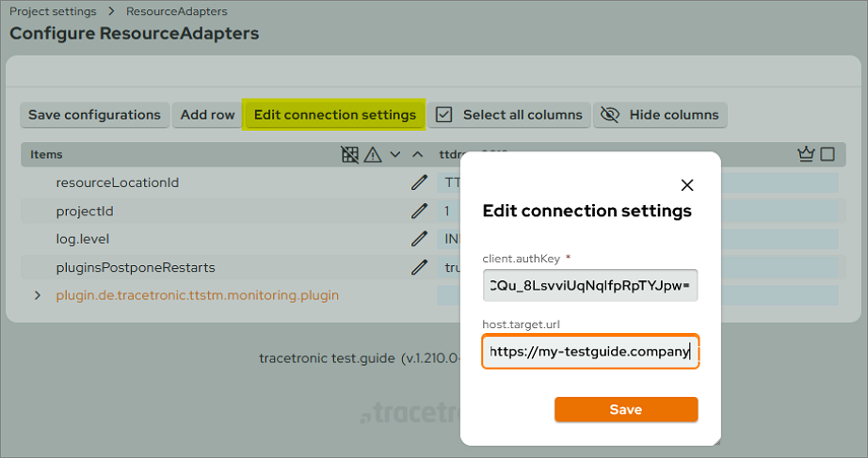Click the Add row button
The width and height of the screenshot is (868, 458).
[208, 115]
